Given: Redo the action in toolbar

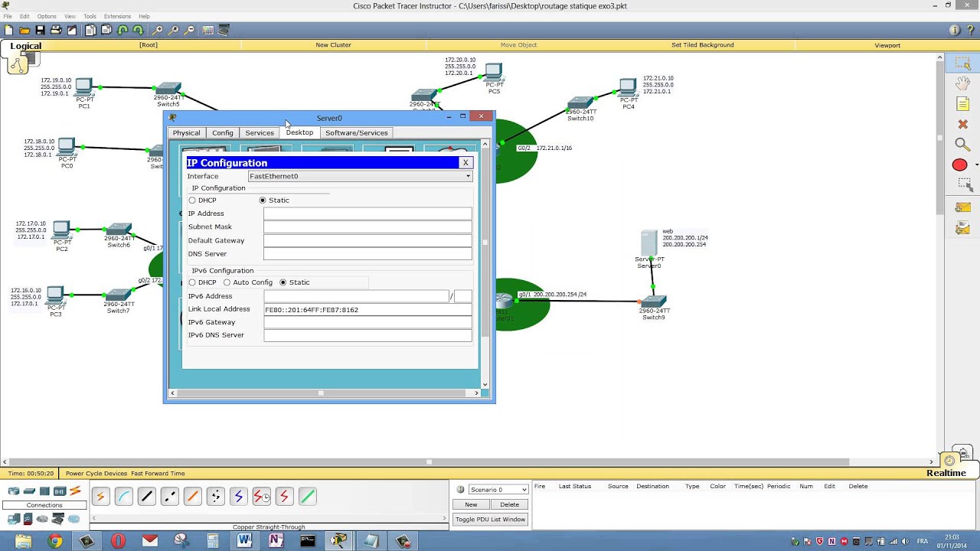Looking at the screenshot, I should coord(138,30).
